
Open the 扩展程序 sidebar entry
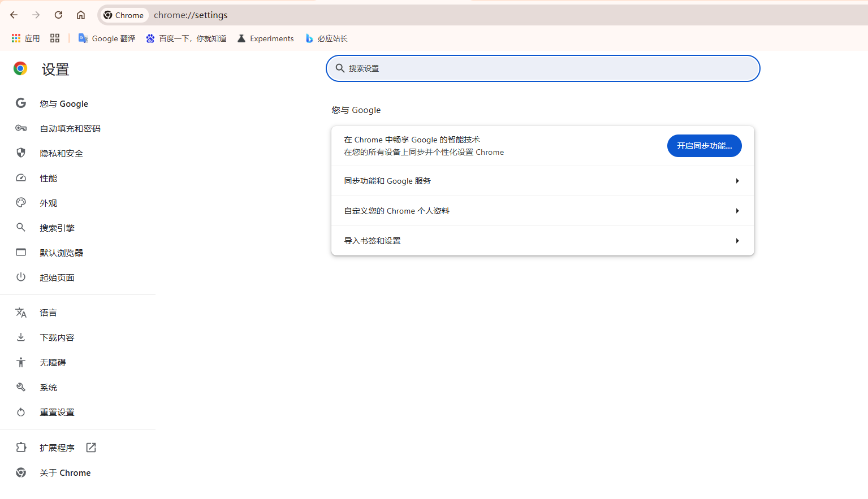pos(57,448)
